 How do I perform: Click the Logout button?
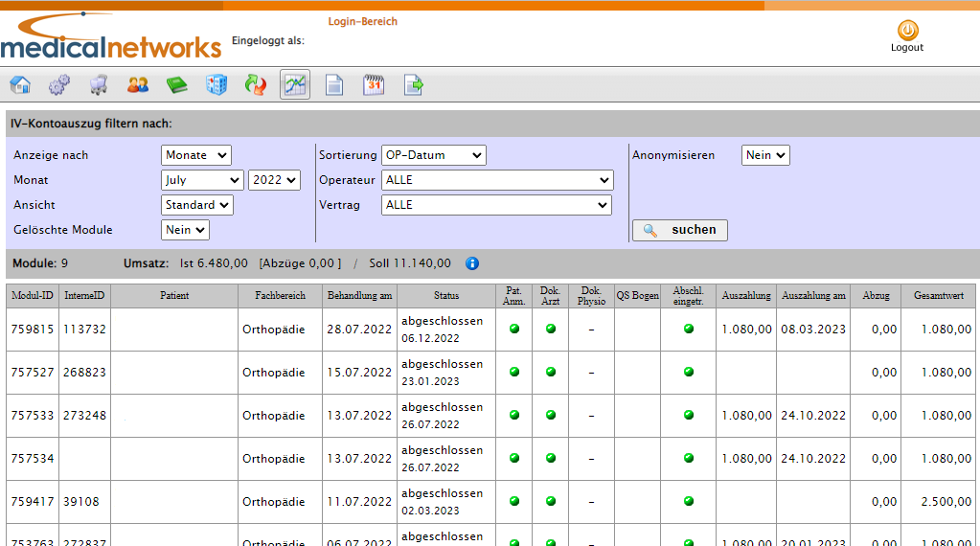907,36
